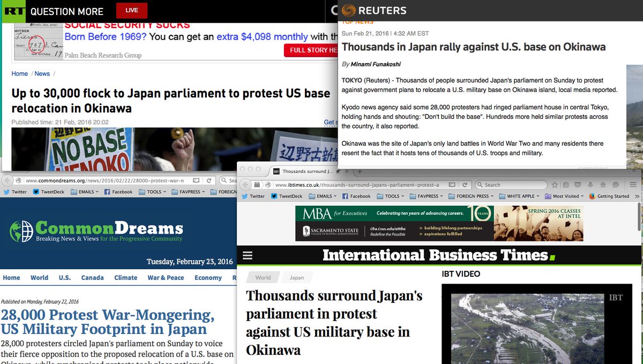Click the Born Before 1969 ad link
This screenshot has height=364, width=643.
pyautogui.click(x=106, y=37)
